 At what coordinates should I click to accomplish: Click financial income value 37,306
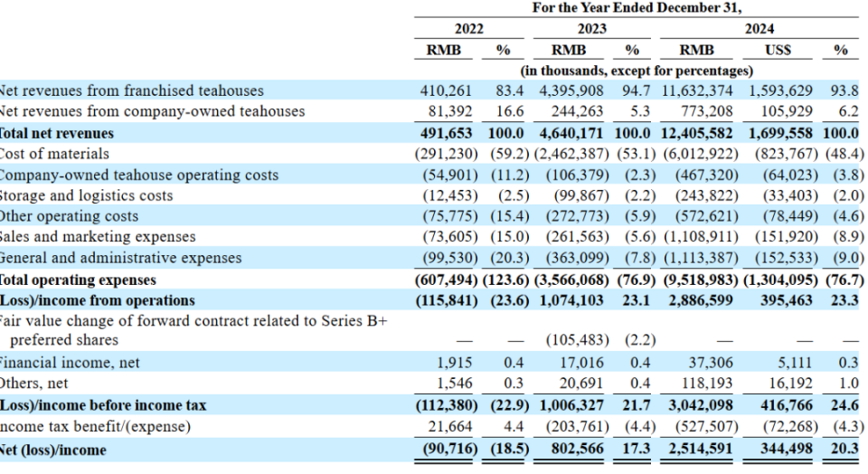coord(711,363)
